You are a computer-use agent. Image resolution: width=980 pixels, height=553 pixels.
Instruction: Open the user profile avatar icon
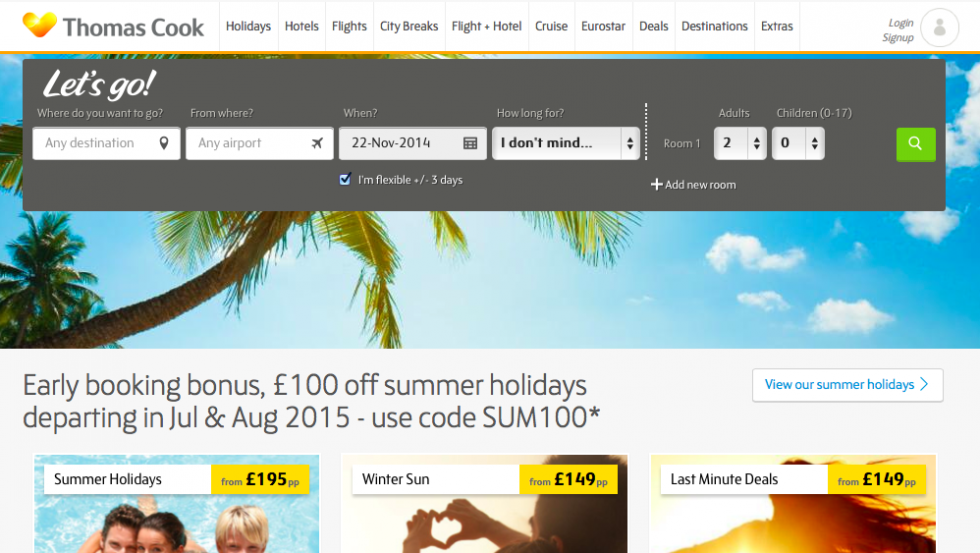click(939, 27)
